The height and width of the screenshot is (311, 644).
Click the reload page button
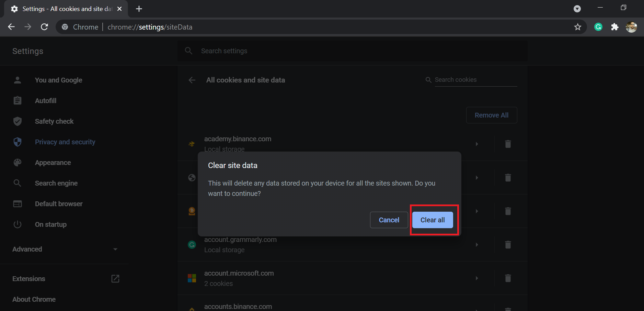[44, 27]
